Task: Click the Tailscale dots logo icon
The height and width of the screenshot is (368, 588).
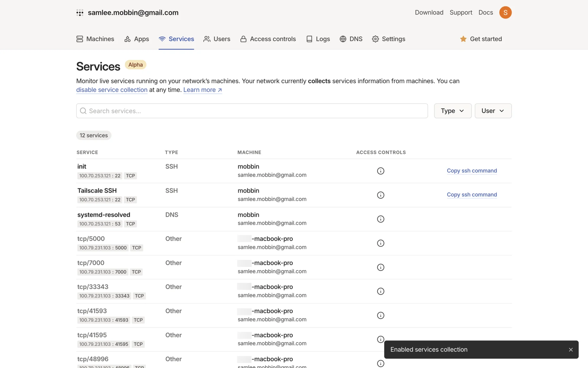Action: coord(80,13)
